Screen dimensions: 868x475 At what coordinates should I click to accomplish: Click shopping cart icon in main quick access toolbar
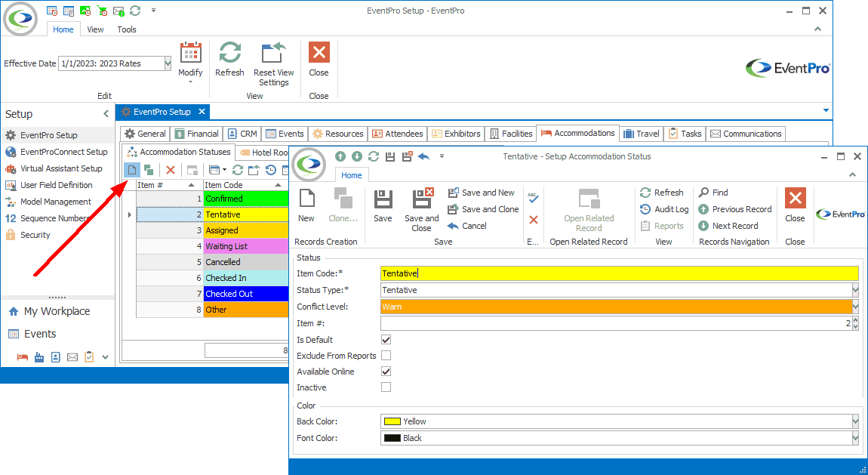click(102, 11)
